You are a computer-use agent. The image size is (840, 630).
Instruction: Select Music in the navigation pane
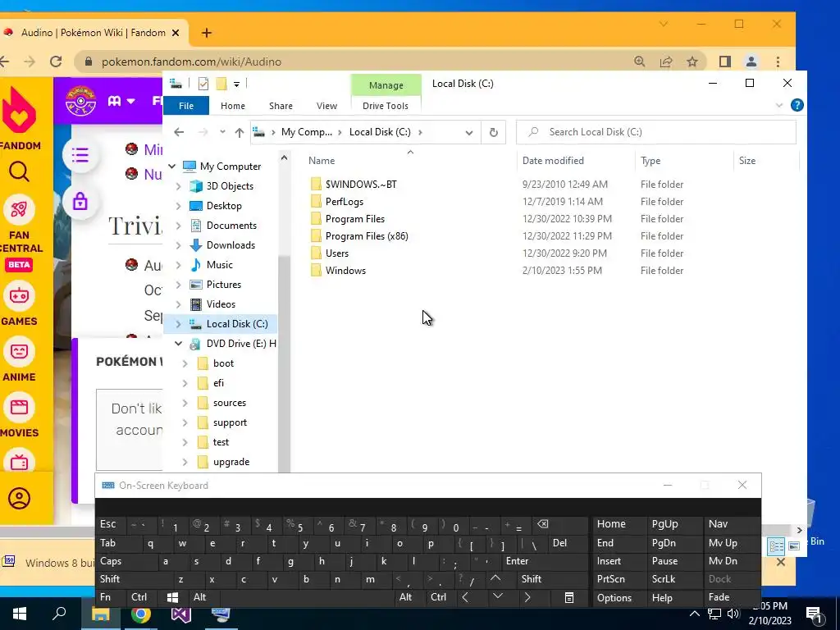[x=219, y=265]
